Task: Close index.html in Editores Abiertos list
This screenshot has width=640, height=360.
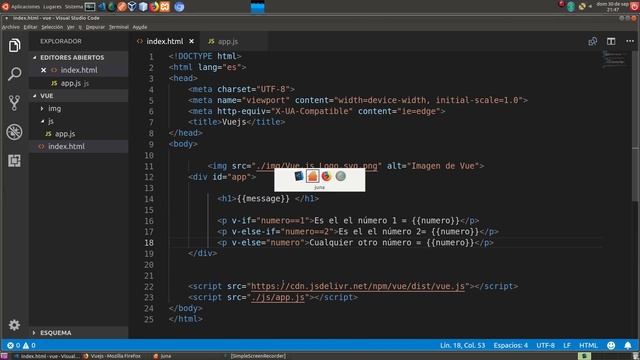Action: pyautogui.click(x=43, y=70)
